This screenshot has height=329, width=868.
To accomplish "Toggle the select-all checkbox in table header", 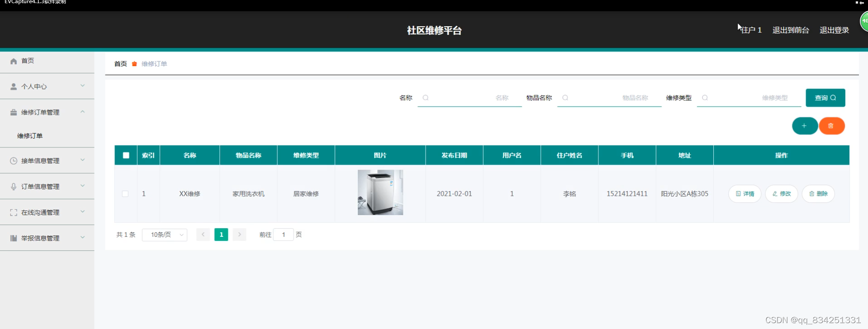I will [126, 155].
